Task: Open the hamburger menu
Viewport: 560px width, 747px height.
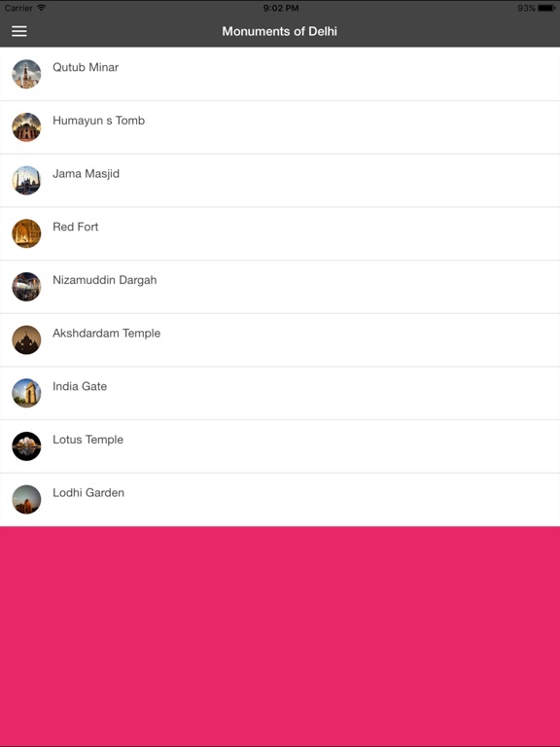Action: 19,31
